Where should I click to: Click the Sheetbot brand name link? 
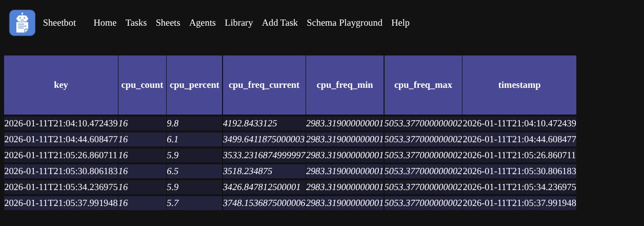coord(59,23)
